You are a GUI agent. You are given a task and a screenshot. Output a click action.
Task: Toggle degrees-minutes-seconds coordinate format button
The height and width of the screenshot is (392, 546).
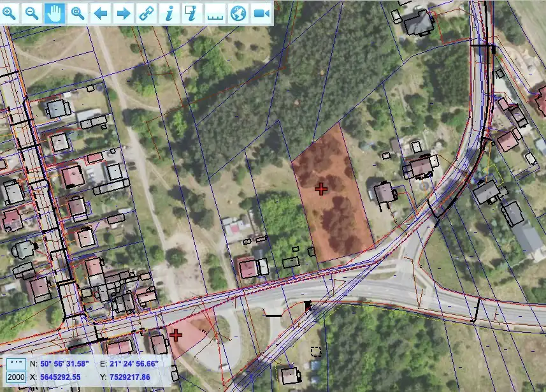[15, 364]
